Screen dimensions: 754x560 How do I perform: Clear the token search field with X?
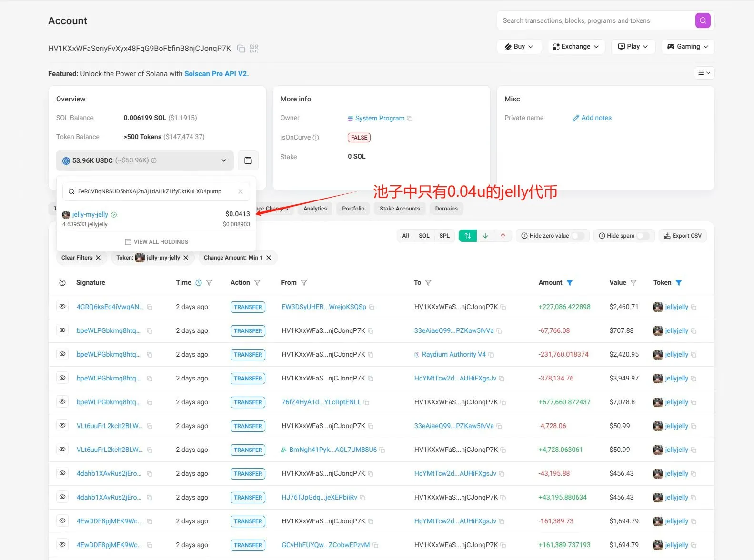[241, 191]
